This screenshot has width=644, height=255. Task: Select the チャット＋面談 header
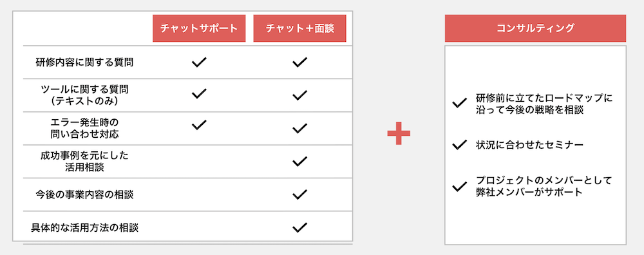coord(300,28)
